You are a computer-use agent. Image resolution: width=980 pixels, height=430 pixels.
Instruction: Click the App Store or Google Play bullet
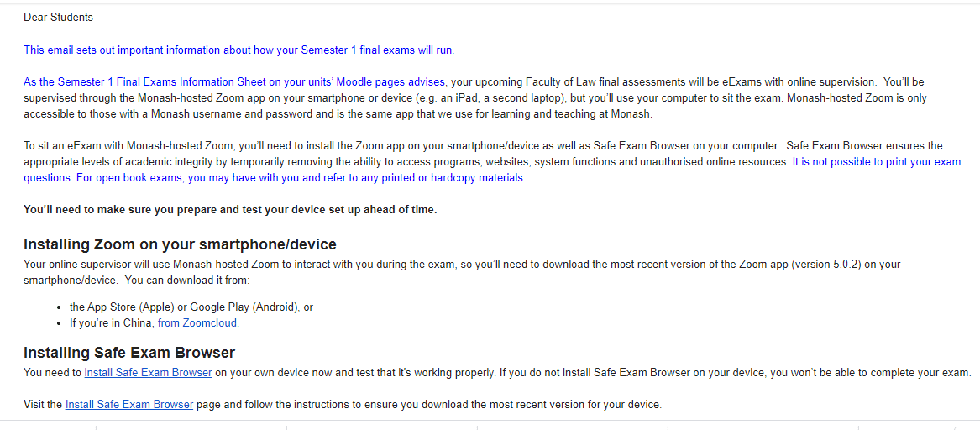pyautogui.click(x=191, y=307)
